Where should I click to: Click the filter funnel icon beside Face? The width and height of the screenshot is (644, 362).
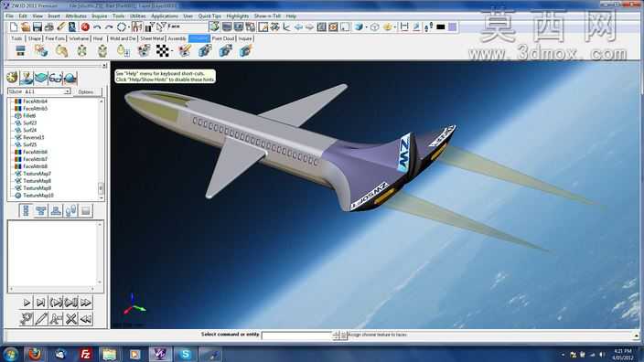coord(161,27)
